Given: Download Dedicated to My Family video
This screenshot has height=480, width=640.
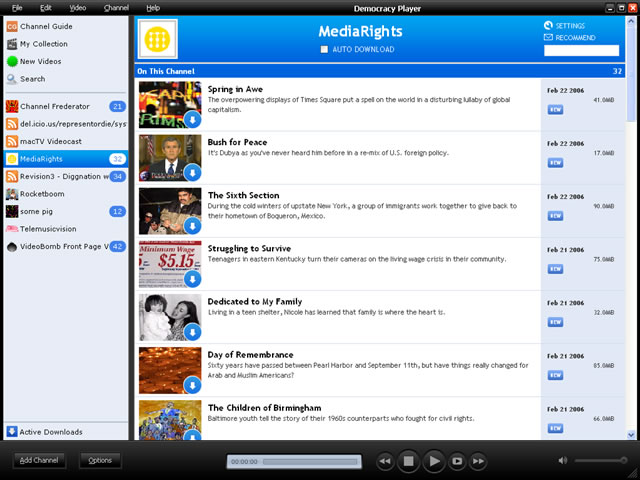Looking at the screenshot, I should click(192, 332).
